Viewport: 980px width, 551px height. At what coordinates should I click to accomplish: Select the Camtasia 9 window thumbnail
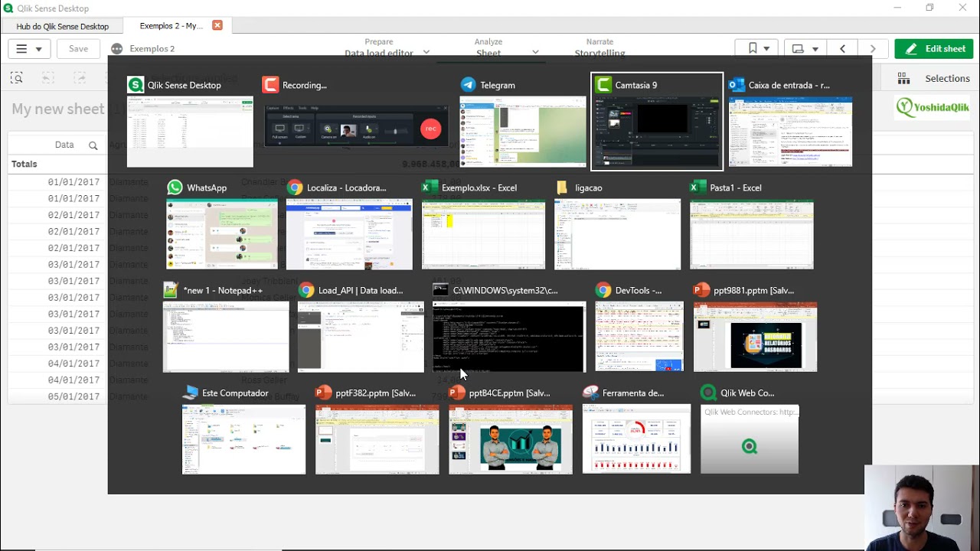point(657,132)
